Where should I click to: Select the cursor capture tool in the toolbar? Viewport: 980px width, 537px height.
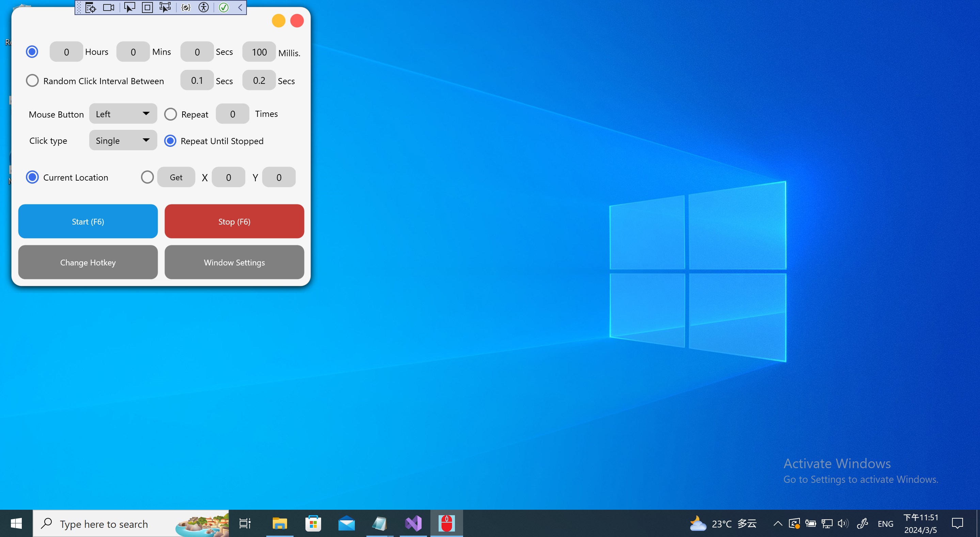click(130, 7)
